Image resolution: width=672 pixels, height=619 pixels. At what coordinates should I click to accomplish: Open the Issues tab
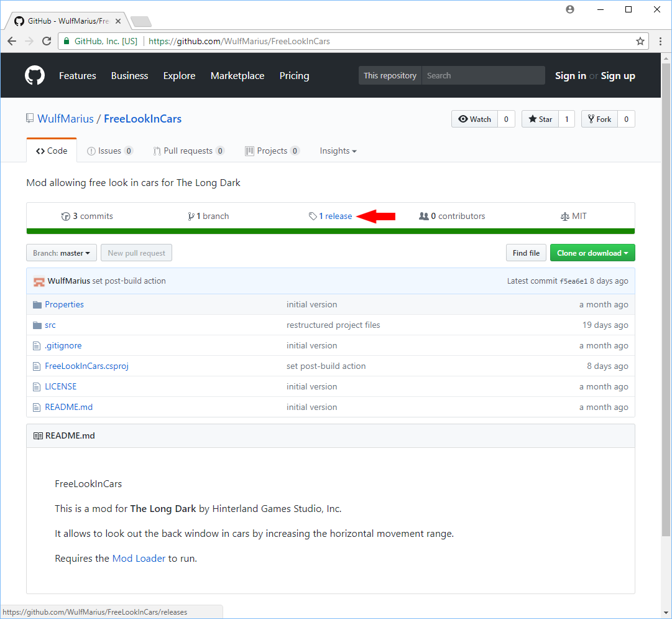[110, 151]
